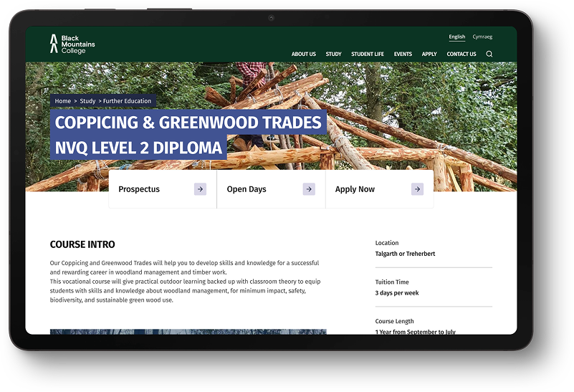This screenshot has height=392, width=574.
Task: Click the Home breadcrumb link
Action: coord(63,101)
